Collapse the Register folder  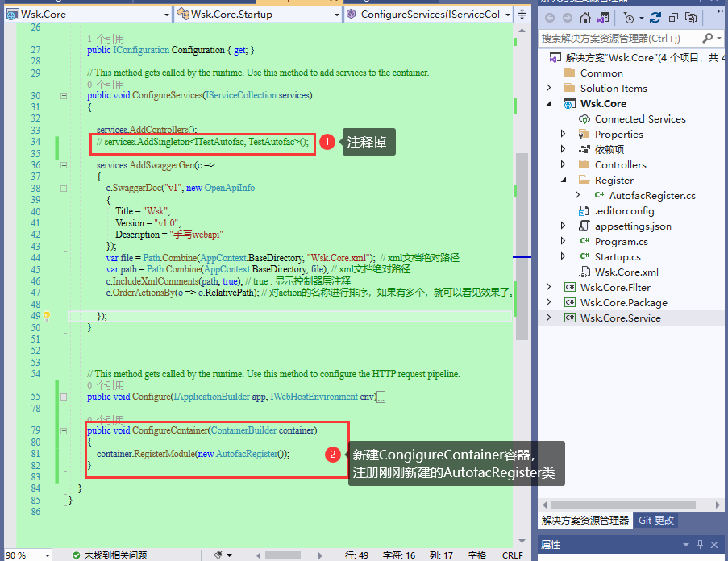click(564, 180)
